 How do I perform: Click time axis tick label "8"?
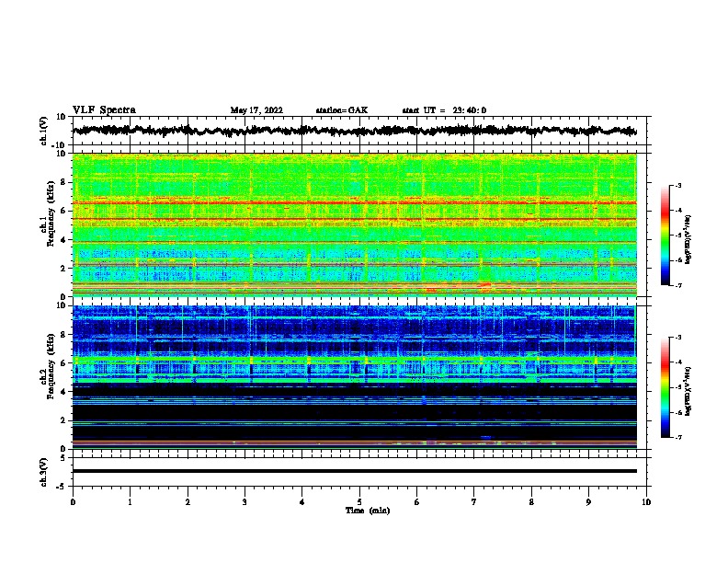pos(531,502)
